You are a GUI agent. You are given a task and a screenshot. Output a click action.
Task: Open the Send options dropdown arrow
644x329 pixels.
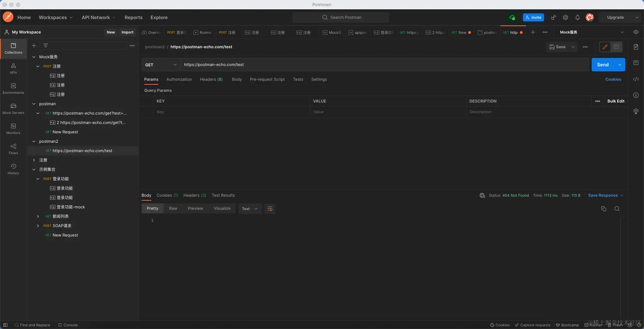(x=620, y=65)
